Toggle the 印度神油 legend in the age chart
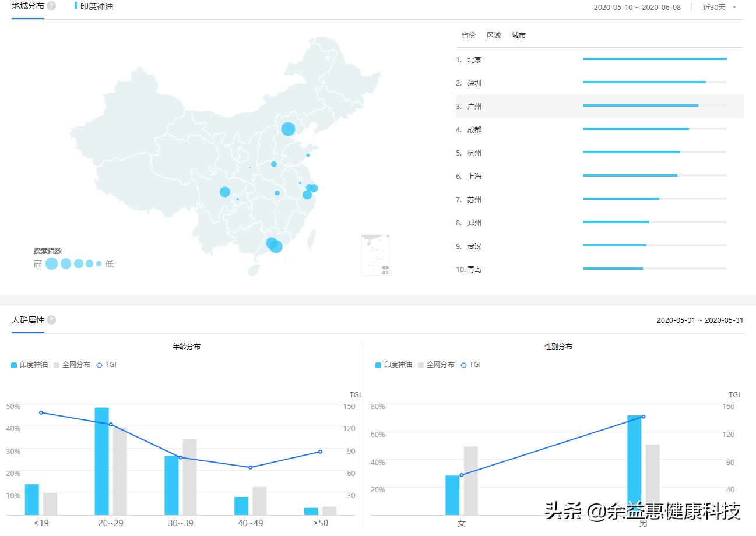 click(x=26, y=365)
